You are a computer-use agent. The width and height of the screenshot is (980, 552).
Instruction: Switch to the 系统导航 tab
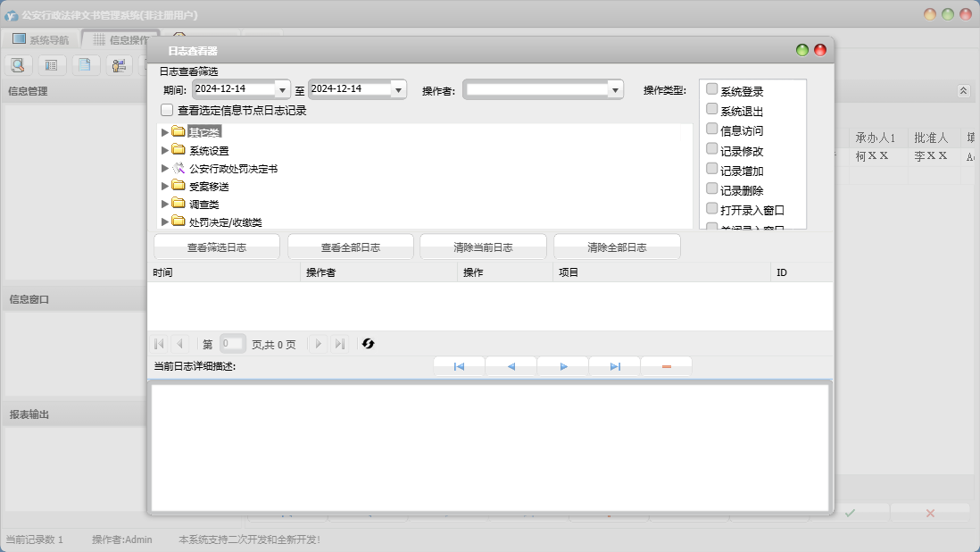click(40, 39)
